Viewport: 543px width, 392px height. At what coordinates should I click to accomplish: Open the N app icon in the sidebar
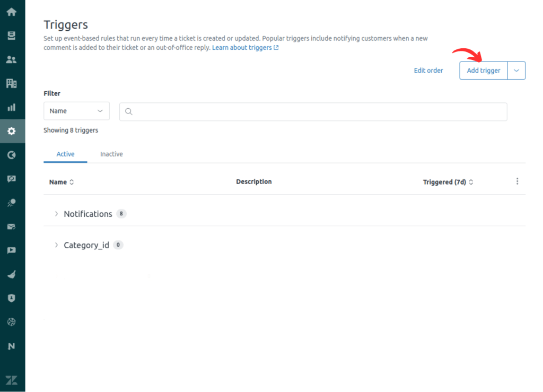pos(12,346)
